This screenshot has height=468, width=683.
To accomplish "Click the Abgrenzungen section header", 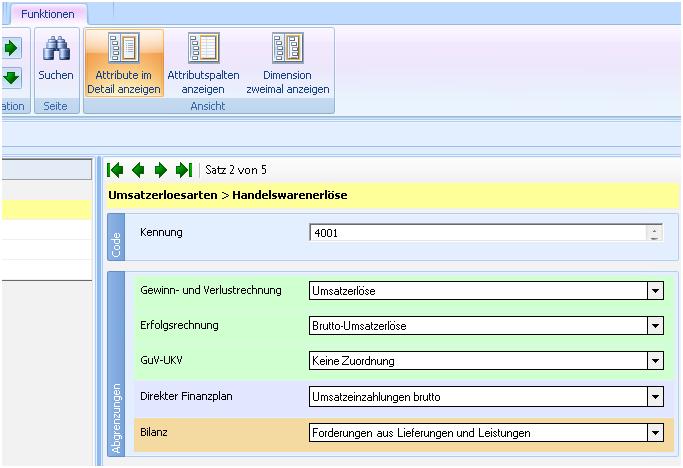I will [x=116, y=364].
